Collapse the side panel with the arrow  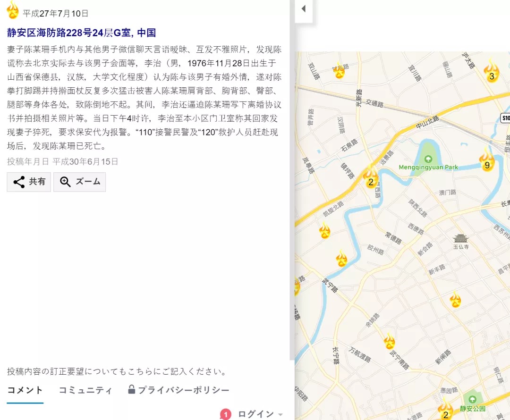304,8
